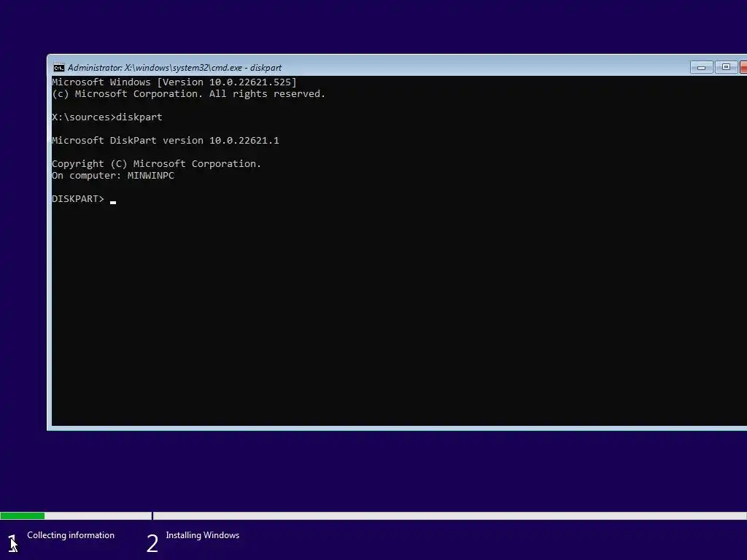Image resolution: width=747 pixels, height=560 pixels.
Task: Click the '(c) Microsoft Corporation. All rights reserved.' line
Action: click(188, 94)
